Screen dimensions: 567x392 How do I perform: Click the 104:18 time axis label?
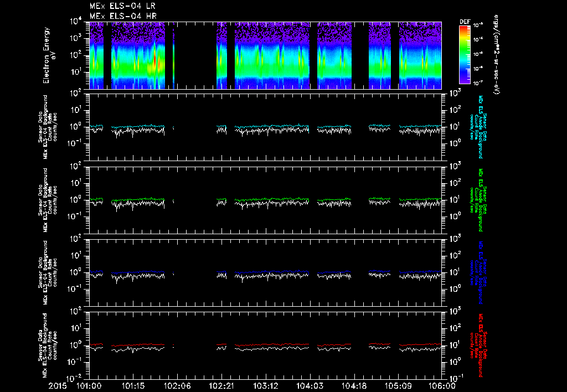pyautogui.click(x=354, y=385)
